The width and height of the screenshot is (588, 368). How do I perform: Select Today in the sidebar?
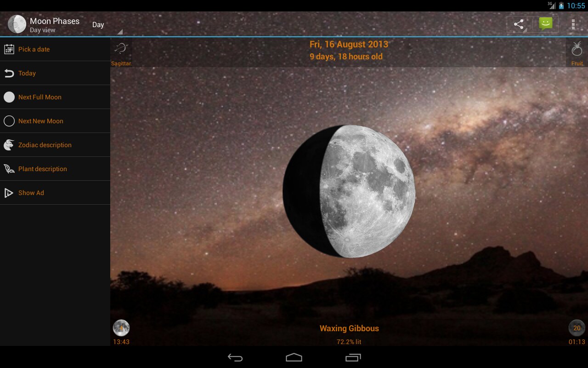pyautogui.click(x=55, y=73)
